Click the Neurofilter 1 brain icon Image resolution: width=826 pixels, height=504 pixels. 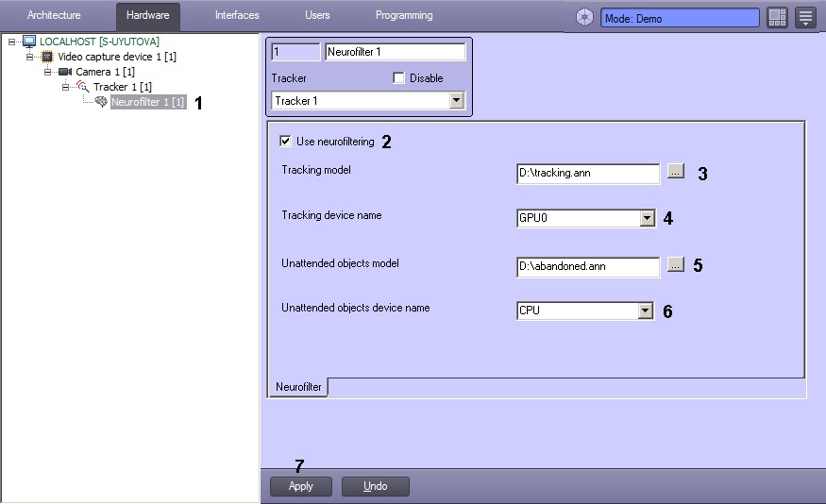pyautogui.click(x=101, y=102)
